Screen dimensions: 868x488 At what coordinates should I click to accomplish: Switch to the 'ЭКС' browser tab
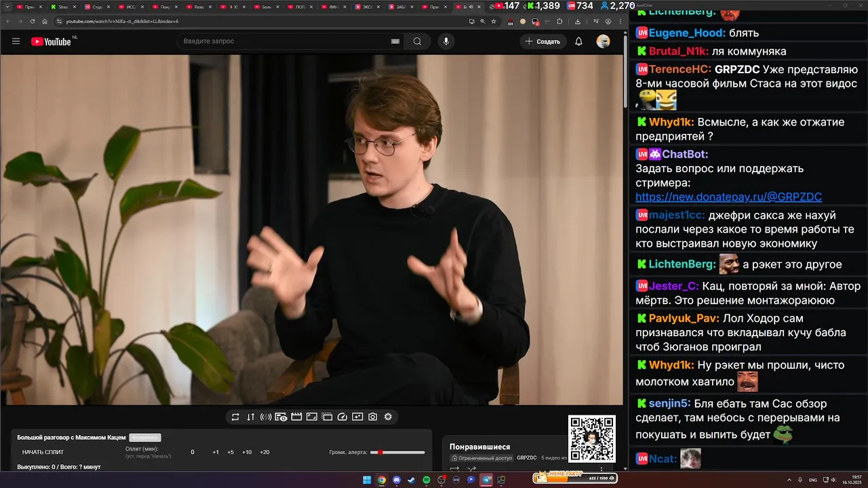pyautogui.click(x=367, y=7)
